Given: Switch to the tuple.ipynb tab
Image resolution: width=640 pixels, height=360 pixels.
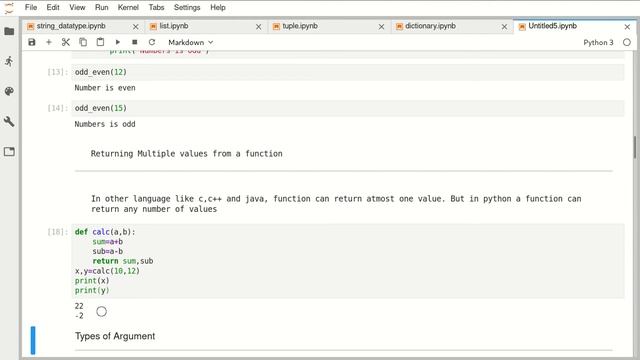Looking at the screenshot, I should tap(300, 26).
